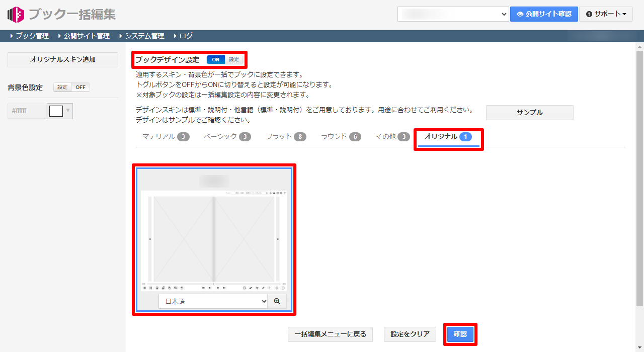
Task: Open the book selection dropdown at top right
Action: 452,14
